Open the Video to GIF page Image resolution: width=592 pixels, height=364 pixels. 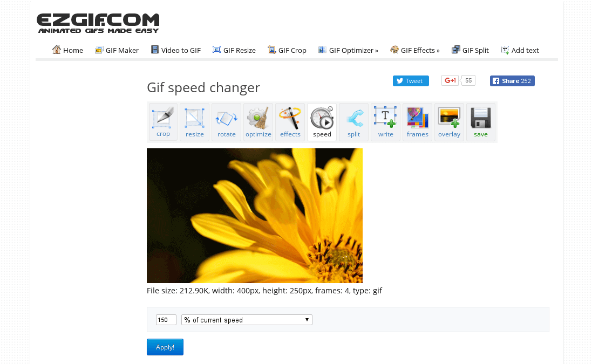tap(176, 50)
